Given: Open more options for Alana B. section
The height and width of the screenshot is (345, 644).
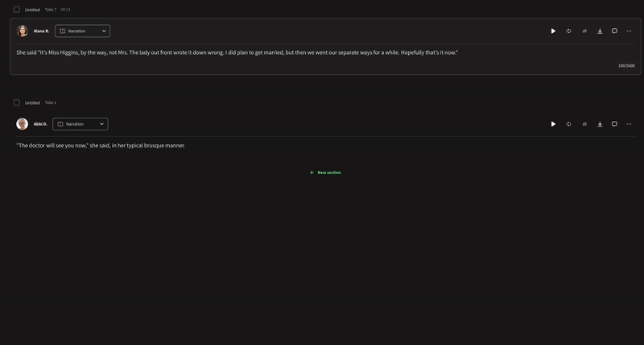Looking at the screenshot, I should coord(629,31).
